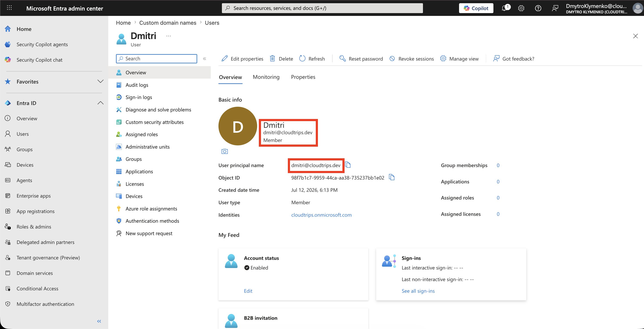Click Group memberships count 0
Viewport: 644px width, 329px height.
(498, 165)
